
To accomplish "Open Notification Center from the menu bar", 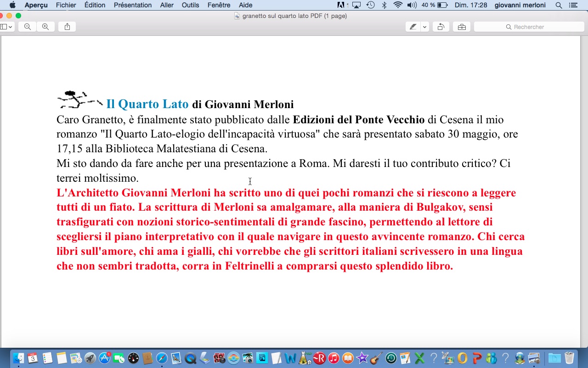I will (573, 5).
